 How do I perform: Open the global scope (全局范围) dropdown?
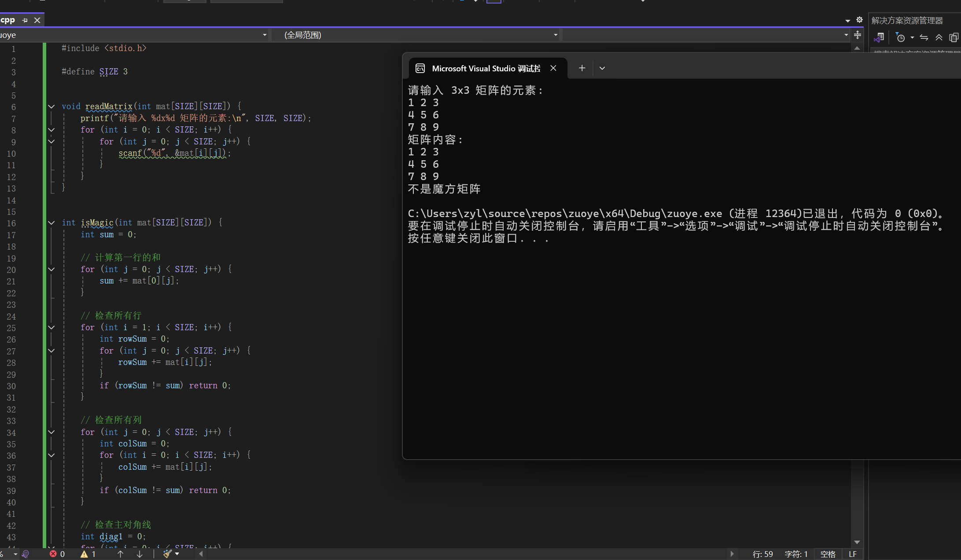click(x=556, y=35)
